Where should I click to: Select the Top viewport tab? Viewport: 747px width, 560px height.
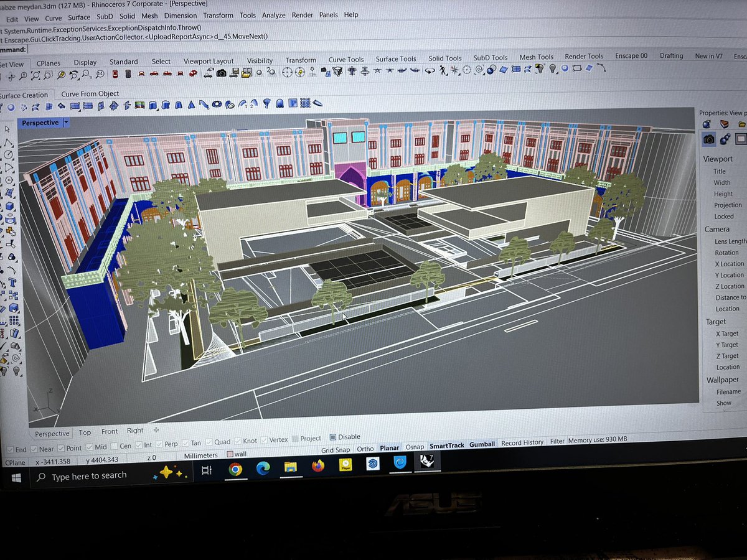85,432
